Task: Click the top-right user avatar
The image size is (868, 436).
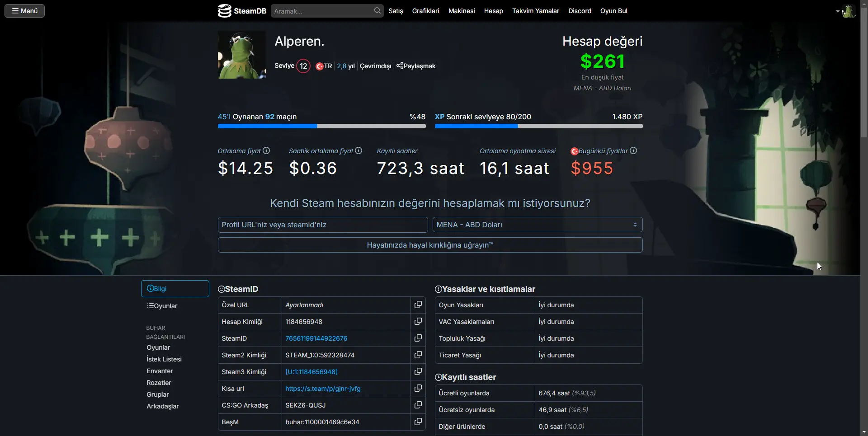Action: click(849, 11)
